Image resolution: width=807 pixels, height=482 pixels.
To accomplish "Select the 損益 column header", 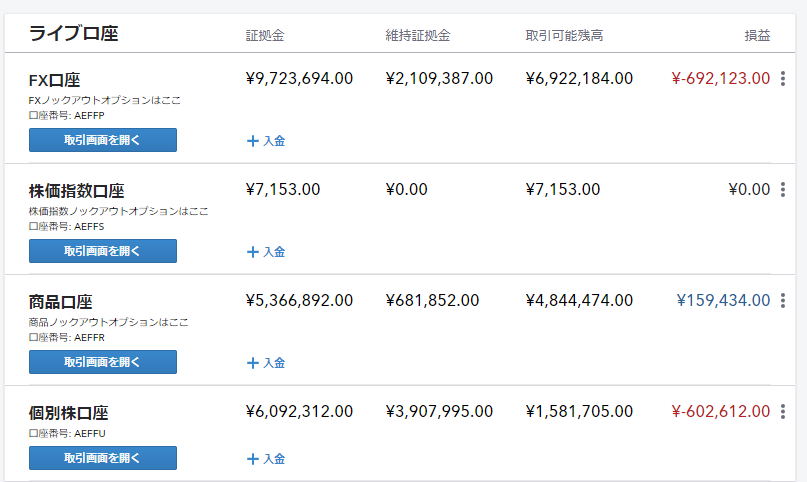I will click(757, 35).
